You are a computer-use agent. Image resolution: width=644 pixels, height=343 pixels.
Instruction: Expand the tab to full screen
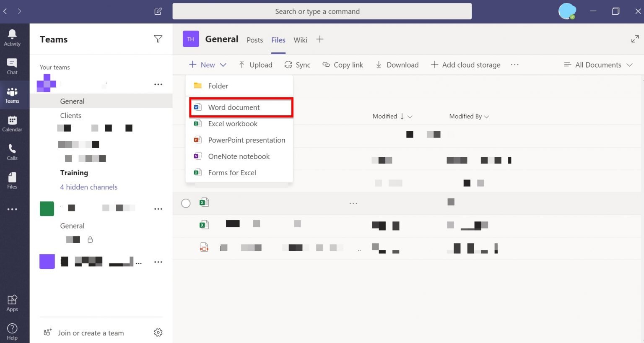635,39
